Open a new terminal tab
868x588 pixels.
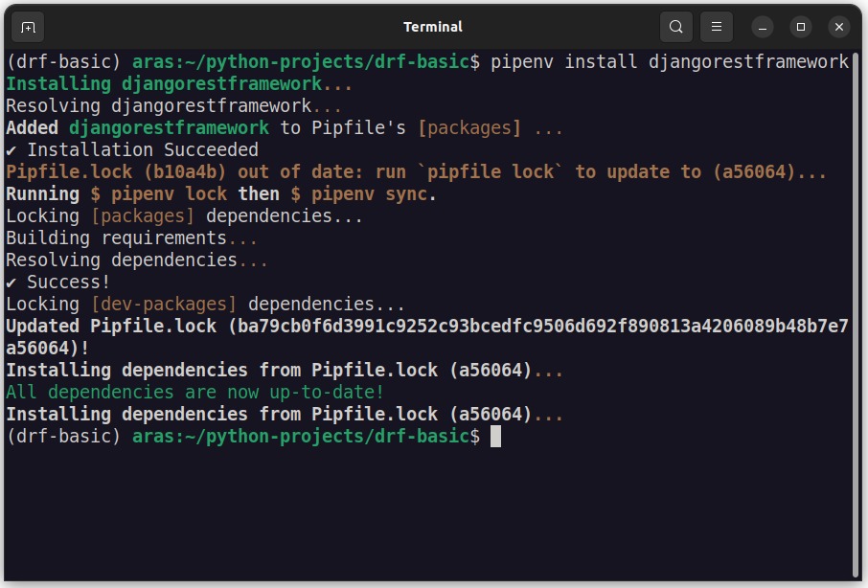[x=28, y=27]
